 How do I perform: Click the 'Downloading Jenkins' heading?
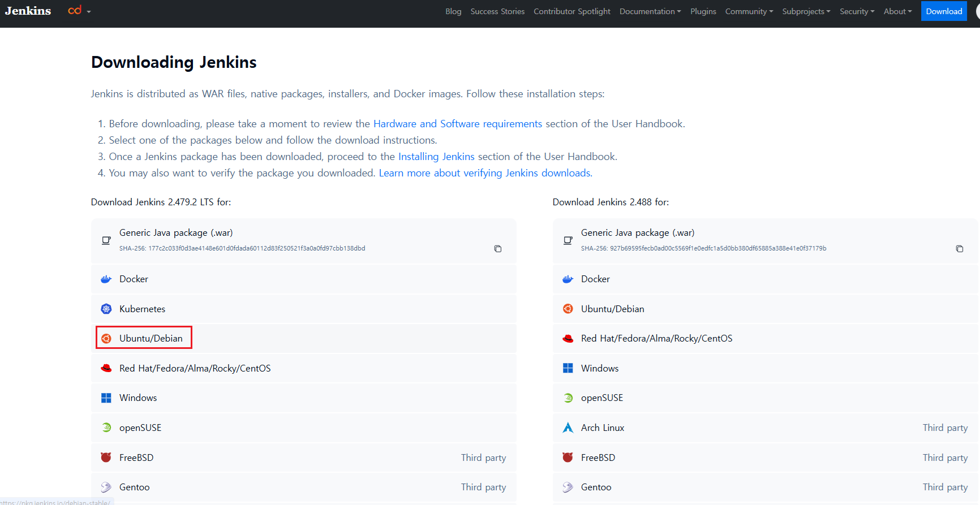[174, 62]
